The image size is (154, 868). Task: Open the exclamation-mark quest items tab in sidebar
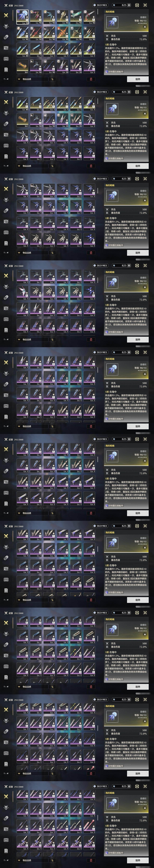[x=6, y=69]
